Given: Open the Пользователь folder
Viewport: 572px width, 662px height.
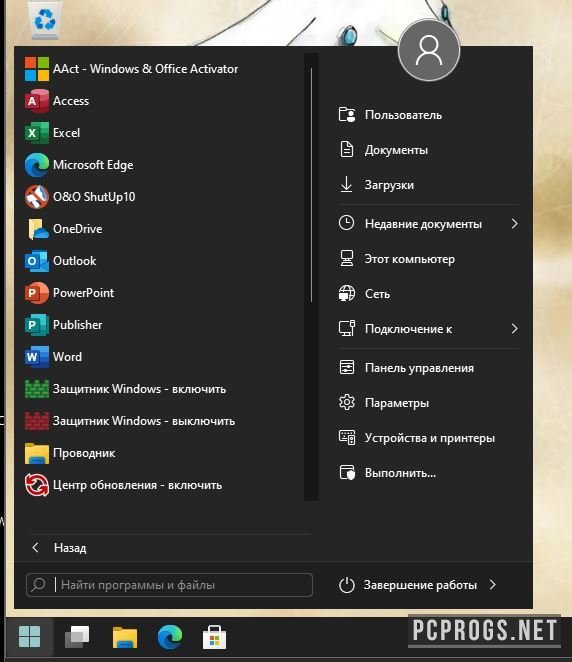Looking at the screenshot, I should (x=390, y=115).
